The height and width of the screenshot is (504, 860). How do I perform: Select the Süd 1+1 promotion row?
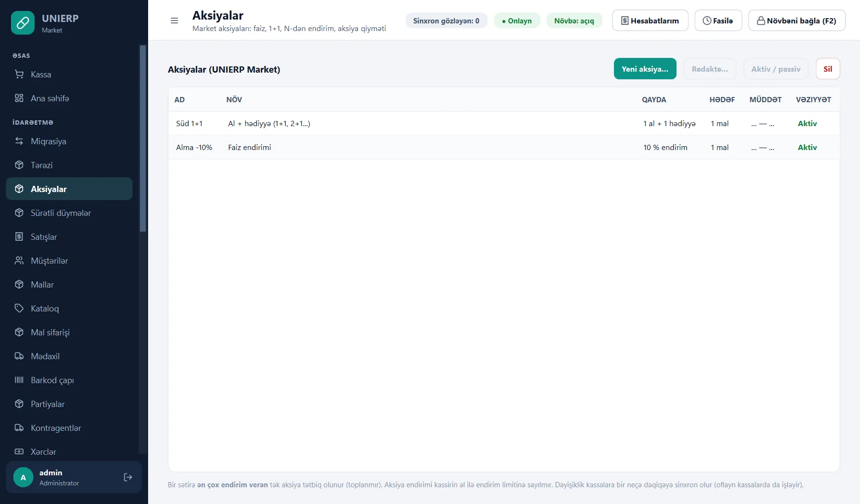coord(504,123)
